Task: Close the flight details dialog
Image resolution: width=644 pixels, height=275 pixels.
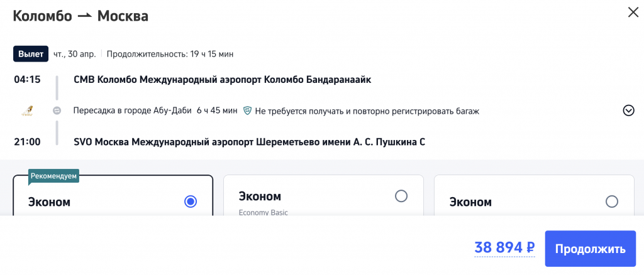Action: [633, 12]
